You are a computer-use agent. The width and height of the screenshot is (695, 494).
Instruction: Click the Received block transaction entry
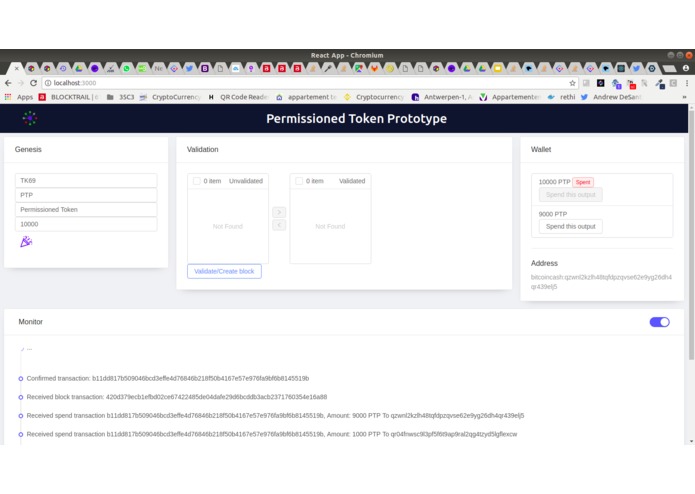pyautogui.click(x=176, y=397)
